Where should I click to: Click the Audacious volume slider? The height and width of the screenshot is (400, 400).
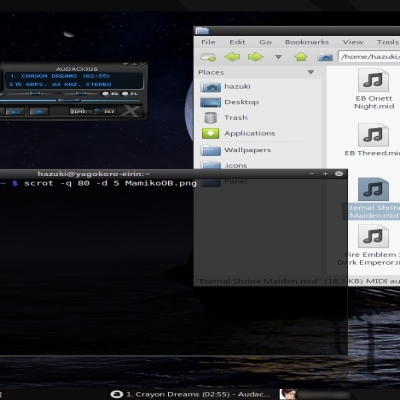35,94
